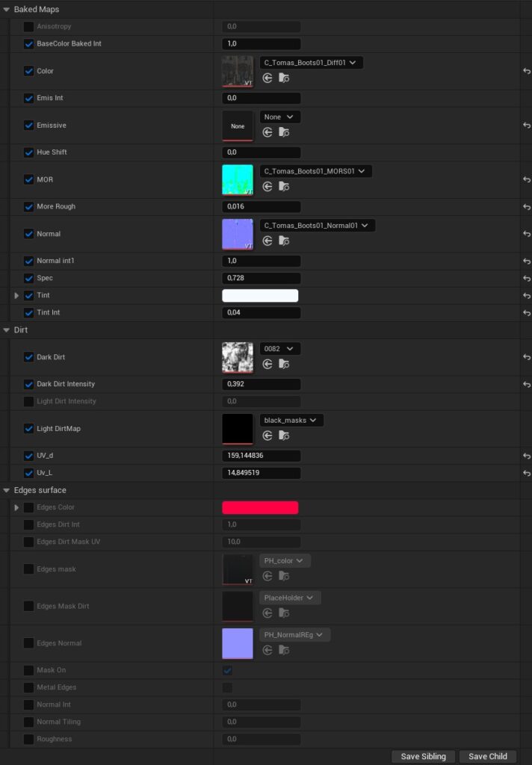532x765 pixels.
Task: Open the black_masks texture dropdown
Action: (x=291, y=420)
